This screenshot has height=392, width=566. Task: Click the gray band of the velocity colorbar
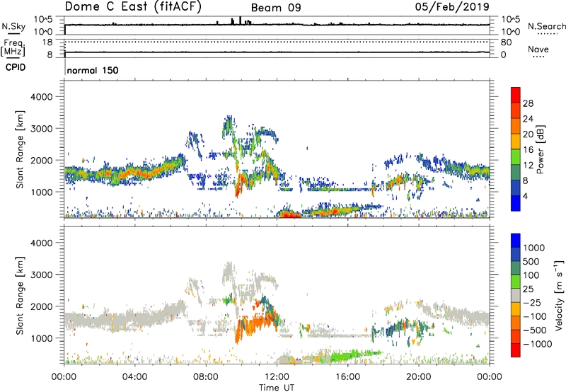tap(516, 295)
